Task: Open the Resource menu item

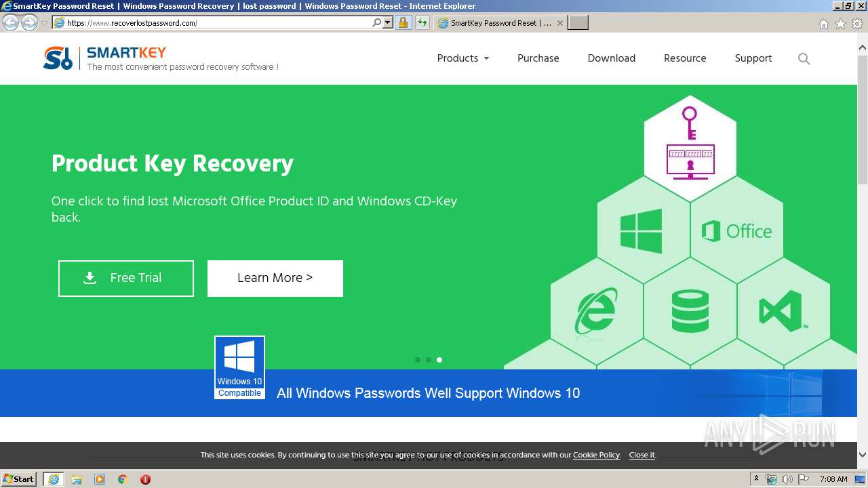Action: tap(685, 58)
